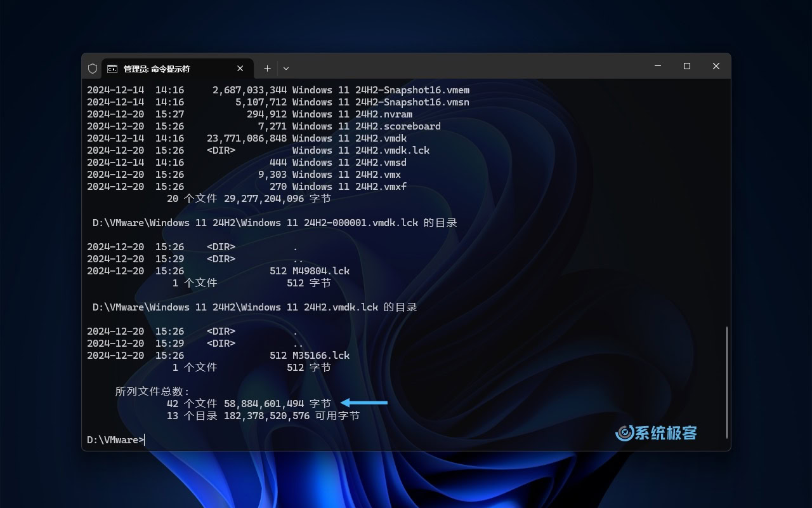This screenshot has height=508, width=812.
Task: Click the terminal vertical scrollbar thumb
Action: pyautogui.click(x=727, y=382)
